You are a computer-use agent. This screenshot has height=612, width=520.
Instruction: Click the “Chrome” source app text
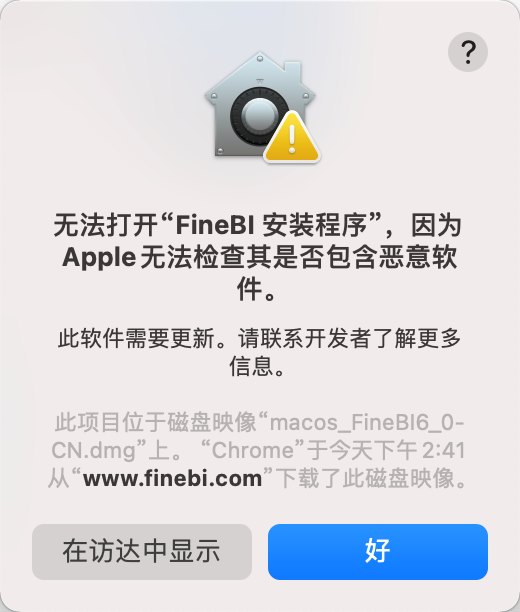[x=252, y=450]
